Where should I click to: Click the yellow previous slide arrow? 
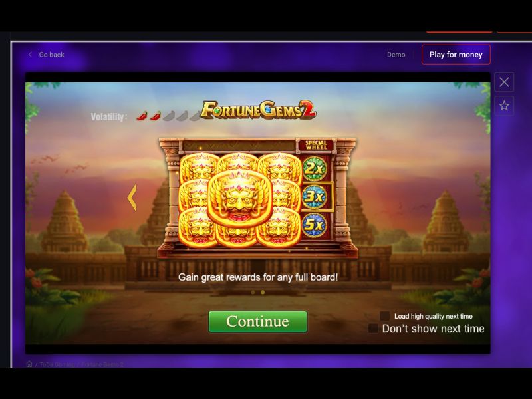coord(132,198)
